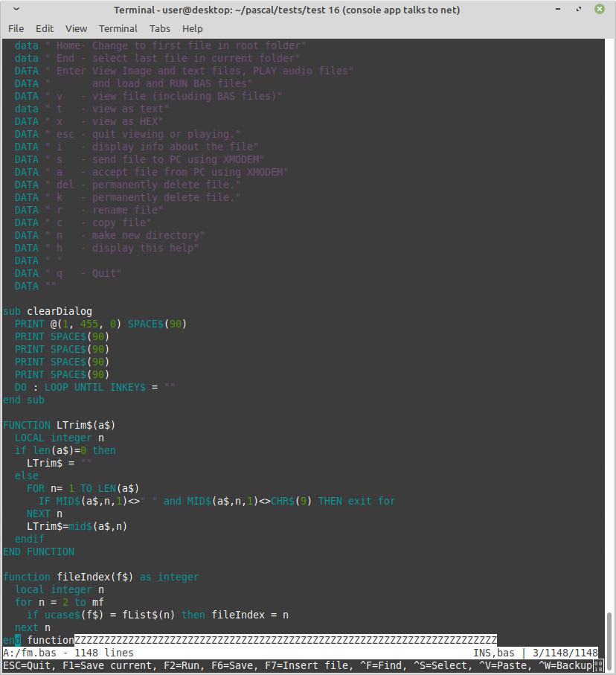Click the 'function fileIndex(f$) as integer' line
The height and width of the screenshot is (675, 616).
click(x=100, y=577)
